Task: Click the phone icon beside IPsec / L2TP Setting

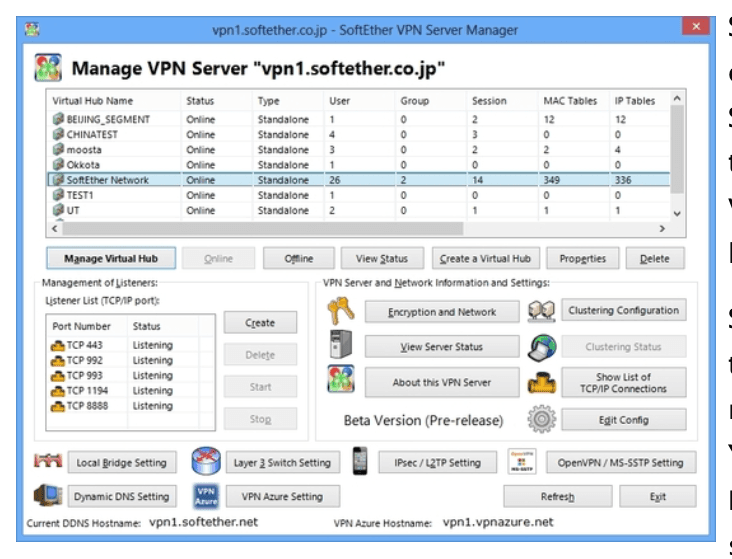Action: click(x=360, y=461)
